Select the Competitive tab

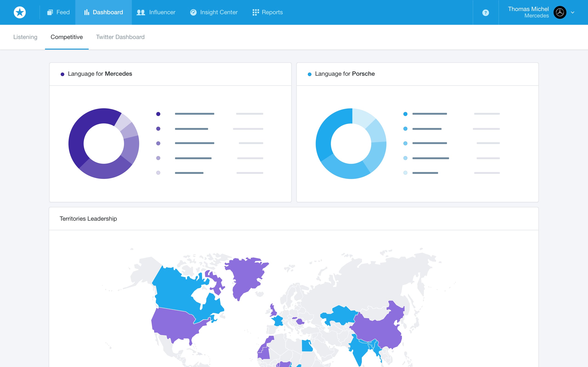click(x=67, y=37)
